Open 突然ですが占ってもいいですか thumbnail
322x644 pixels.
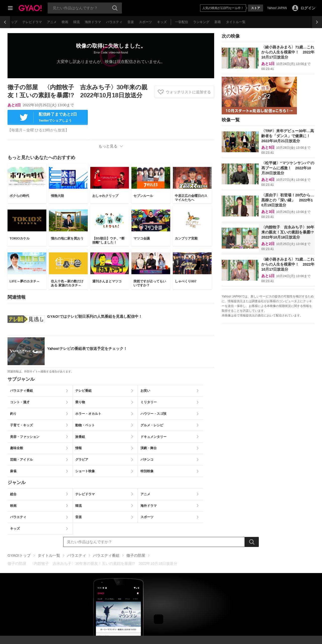(151, 263)
